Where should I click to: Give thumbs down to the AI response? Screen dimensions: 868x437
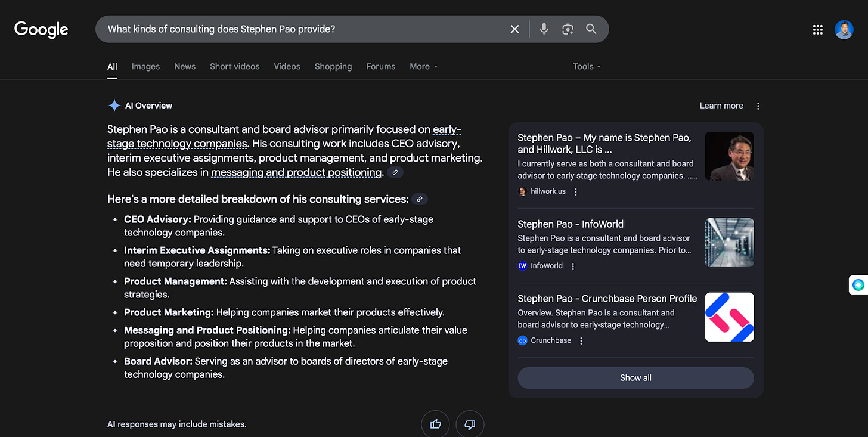[470, 424]
